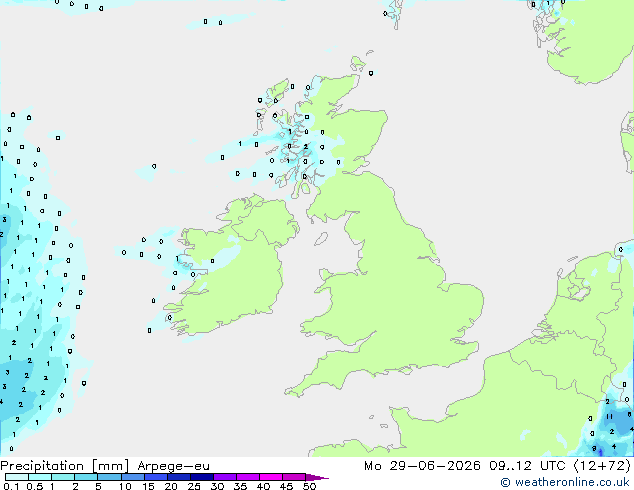Click the Isle of Man outline on the map
This screenshot has height=490, width=634.
tap(321, 239)
